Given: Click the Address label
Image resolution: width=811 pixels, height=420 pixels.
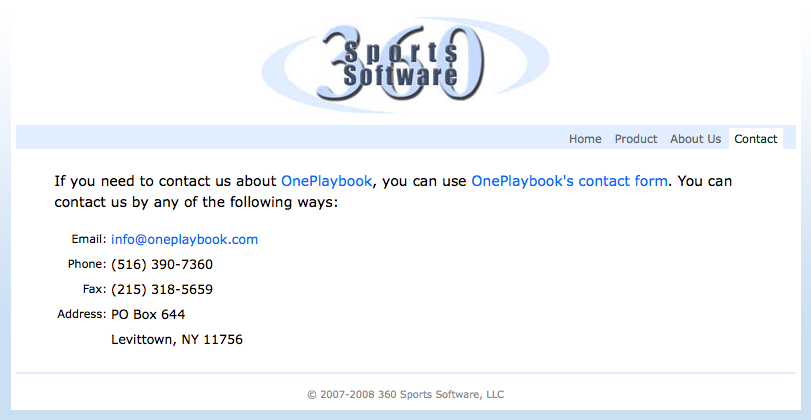Looking at the screenshot, I should (82, 314).
